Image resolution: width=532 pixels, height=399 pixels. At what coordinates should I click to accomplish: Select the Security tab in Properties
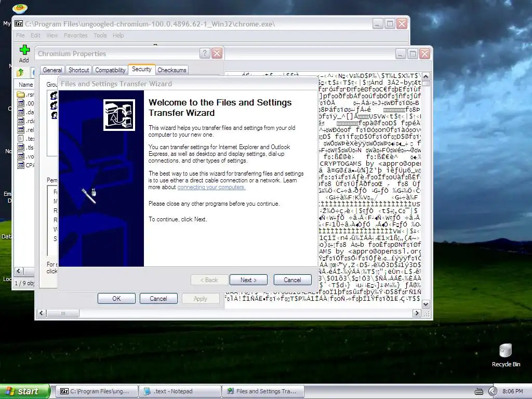[141, 69]
